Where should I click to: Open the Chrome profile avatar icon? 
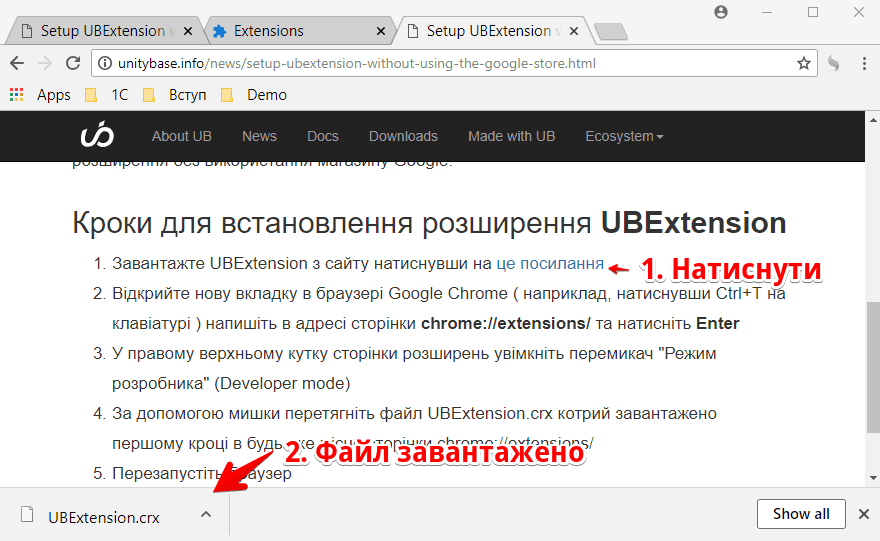click(721, 12)
